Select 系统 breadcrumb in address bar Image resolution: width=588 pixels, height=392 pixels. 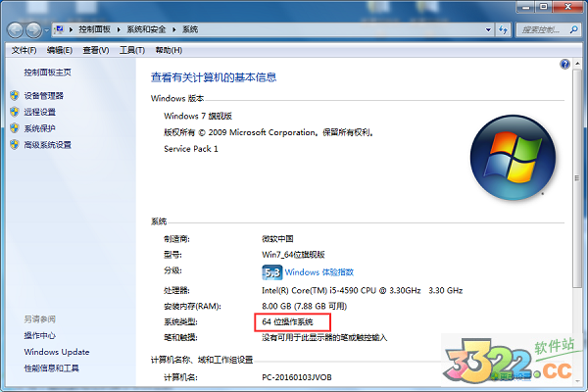(190, 29)
